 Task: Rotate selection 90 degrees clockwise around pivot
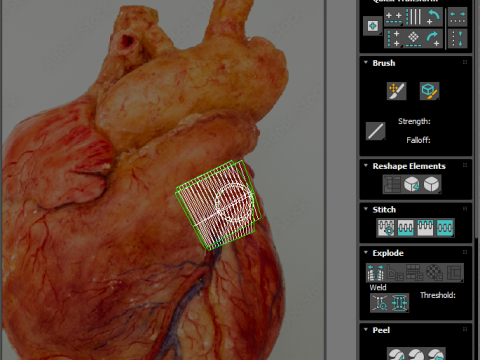[433, 38]
